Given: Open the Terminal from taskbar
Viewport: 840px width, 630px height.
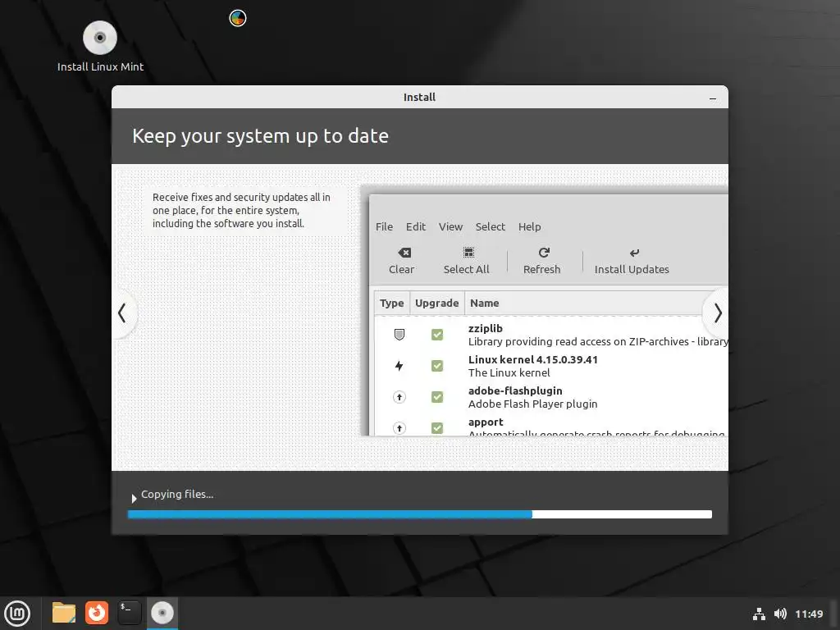Looking at the screenshot, I should point(129,613).
